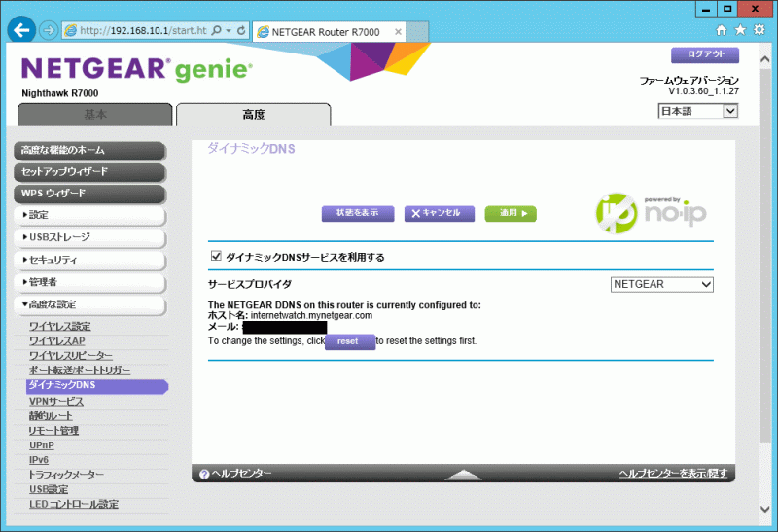Screen dimensions: 778x532
Task: Click the IE home icon
Action: pyautogui.click(x=721, y=31)
